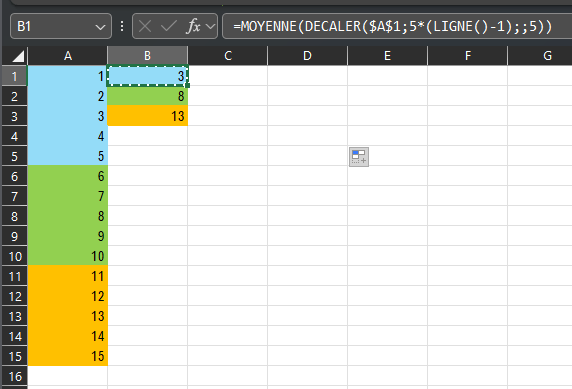The height and width of the screenshot is (389, 572).
Task: Select cell A8 containing 8
Action: pos(67,216)
